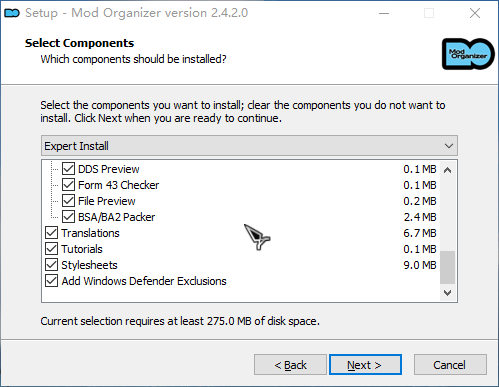Toggle the File Preview checkbox
The height and width of the screenshot is (387, 499).
(68, 201)
